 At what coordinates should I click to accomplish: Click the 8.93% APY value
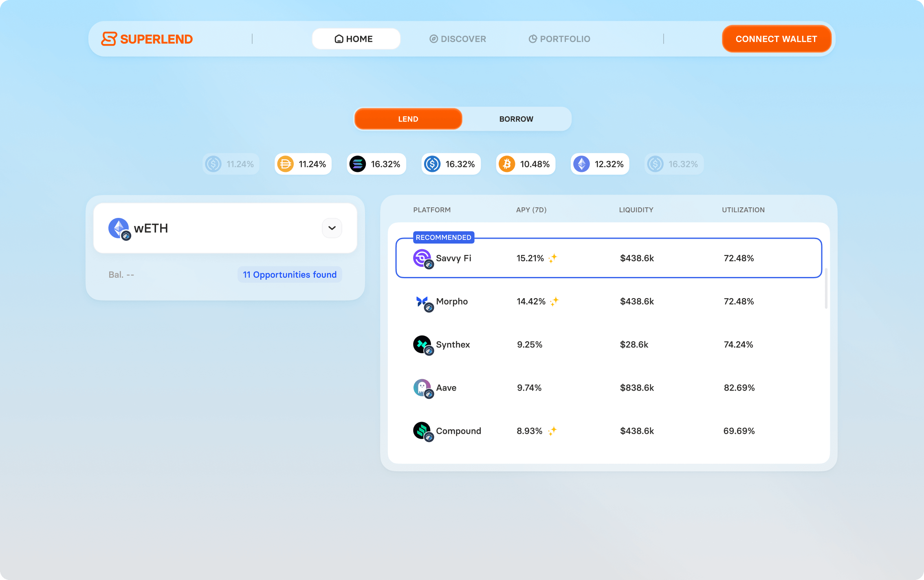529,431
